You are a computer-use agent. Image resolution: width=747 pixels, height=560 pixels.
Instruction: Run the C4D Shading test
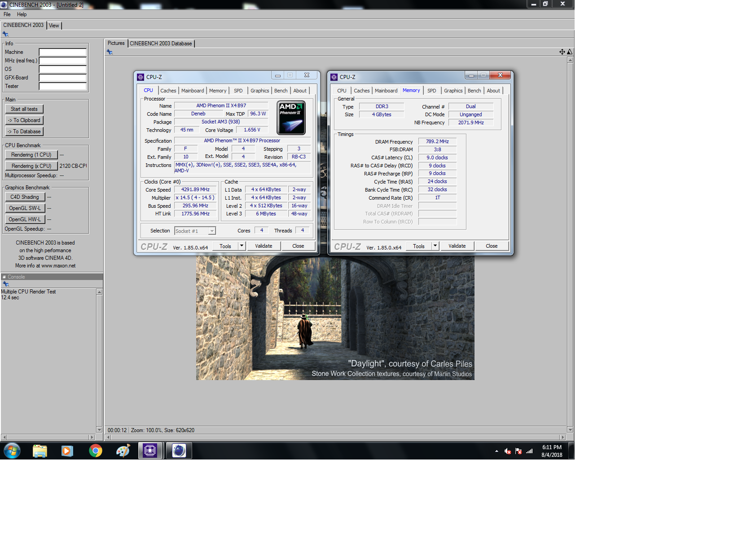coord(25,197)
